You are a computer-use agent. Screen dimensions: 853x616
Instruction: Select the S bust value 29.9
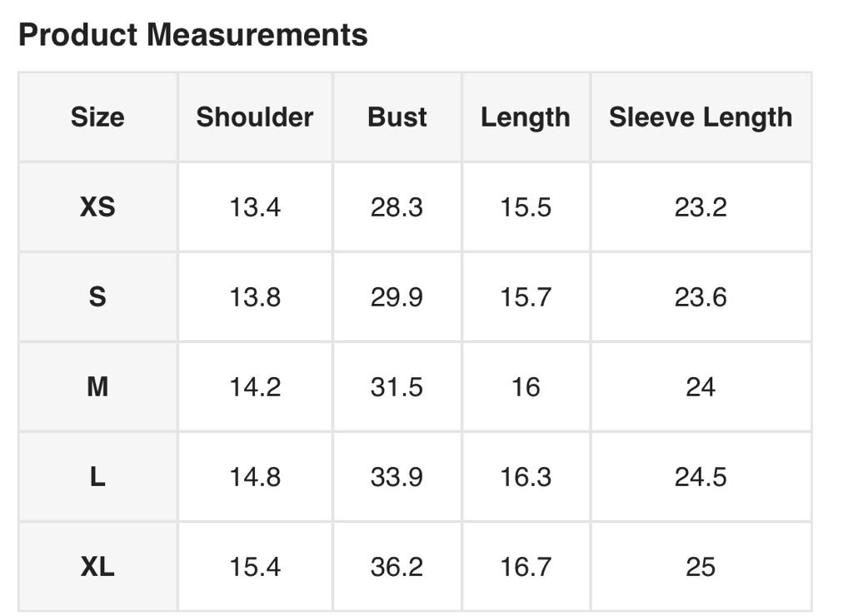(x=397, y=297)
